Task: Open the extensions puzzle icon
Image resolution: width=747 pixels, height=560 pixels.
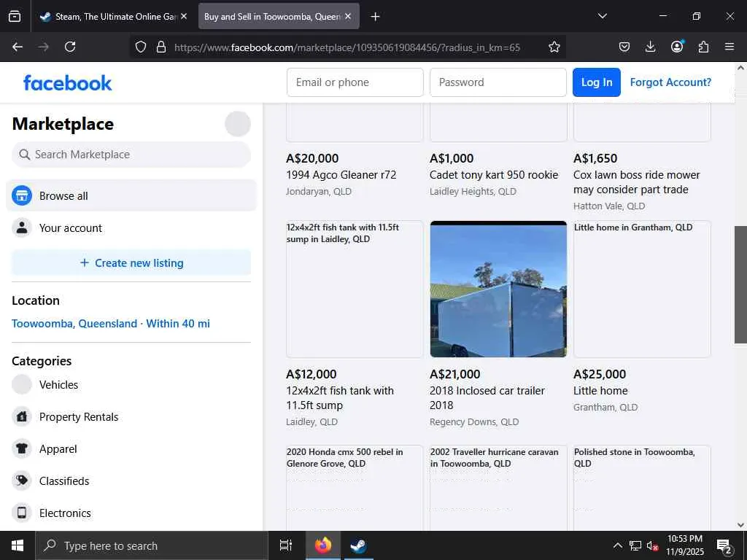Action: [703, 47]
